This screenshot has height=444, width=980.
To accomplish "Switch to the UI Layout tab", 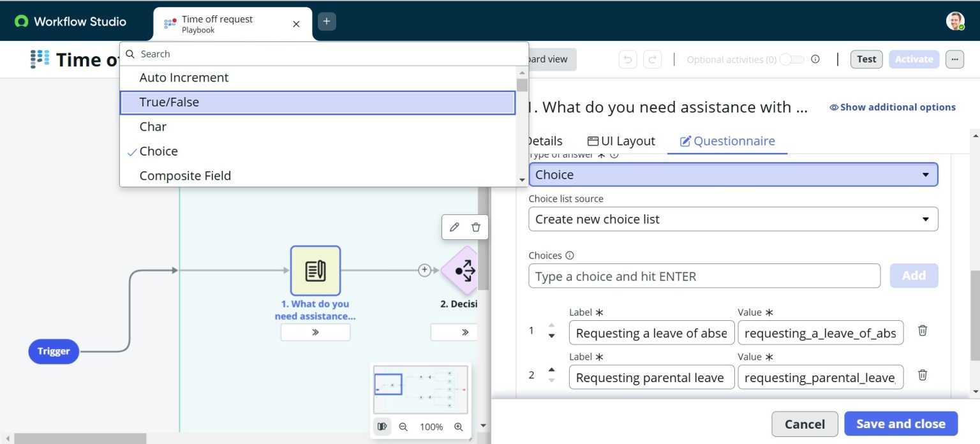I will (621, 140).
